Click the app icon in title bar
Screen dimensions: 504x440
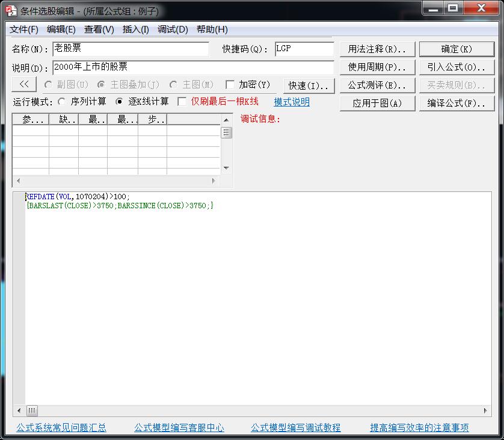[x=10, y=10]
